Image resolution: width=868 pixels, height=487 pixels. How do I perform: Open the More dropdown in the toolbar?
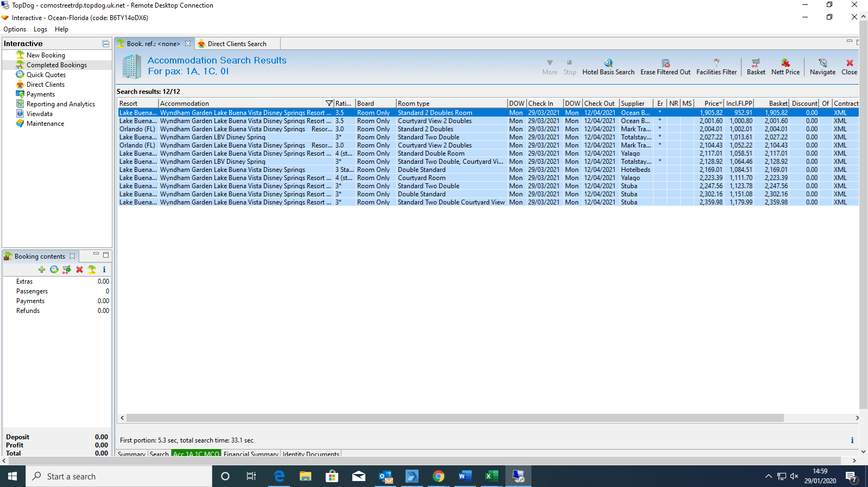click(549, 67)
